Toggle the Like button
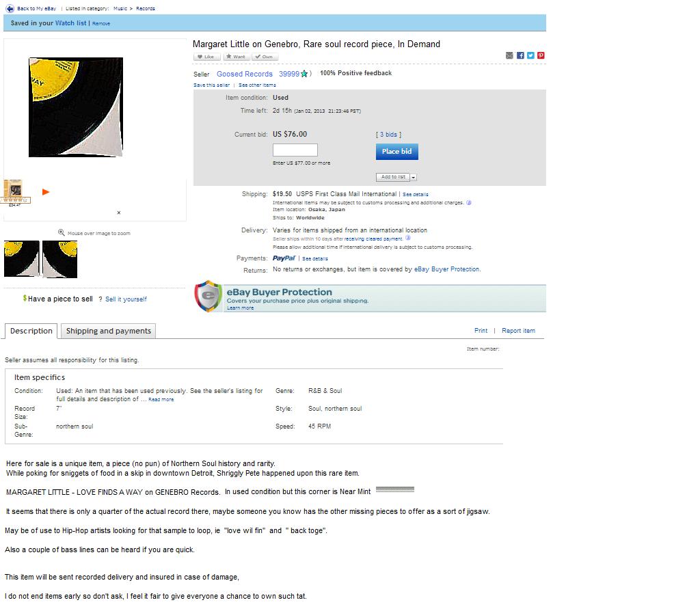This screenshot has height=611, width=700. pyautogui.click(x=206, y=57)
